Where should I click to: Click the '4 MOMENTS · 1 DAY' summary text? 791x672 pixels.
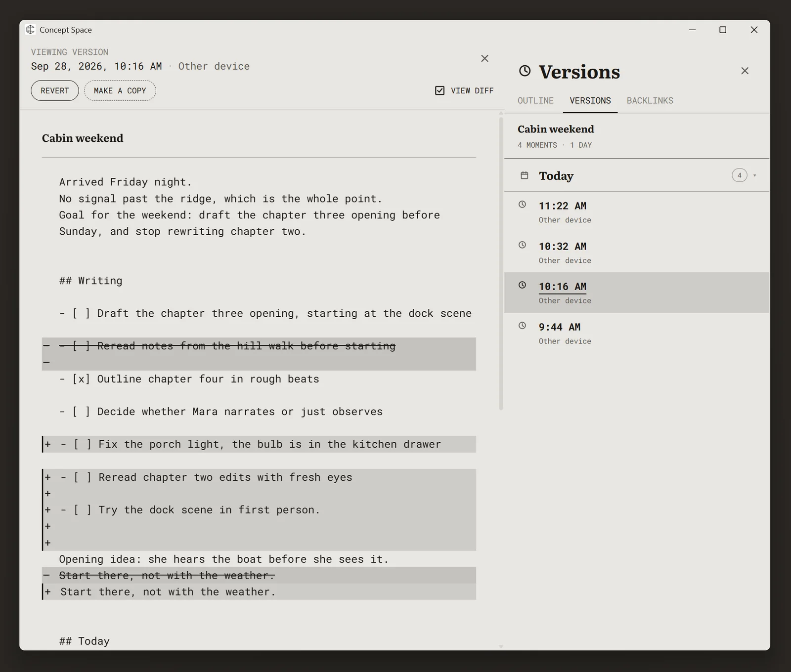click(x=555, y=145)
